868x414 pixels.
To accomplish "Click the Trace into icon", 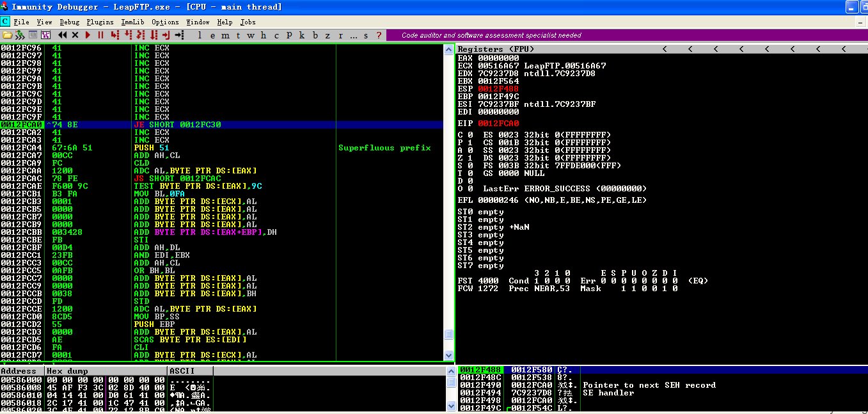I will pos(141,35).
